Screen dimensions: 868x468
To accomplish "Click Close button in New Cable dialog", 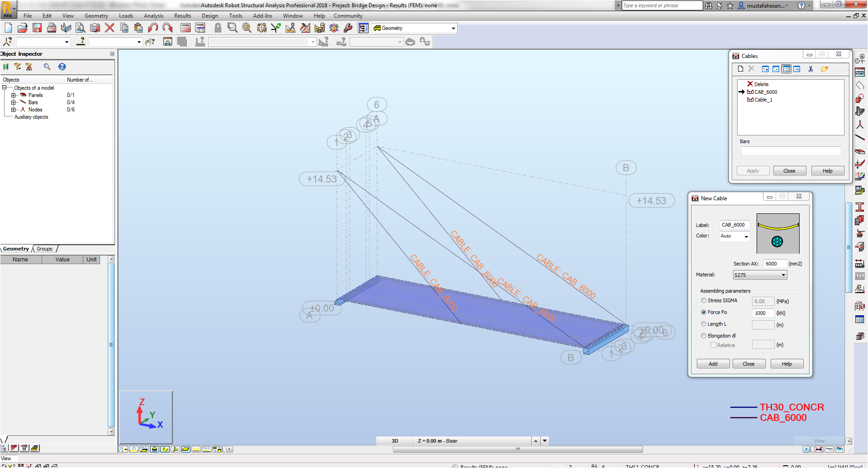I will tap(749, 364).
